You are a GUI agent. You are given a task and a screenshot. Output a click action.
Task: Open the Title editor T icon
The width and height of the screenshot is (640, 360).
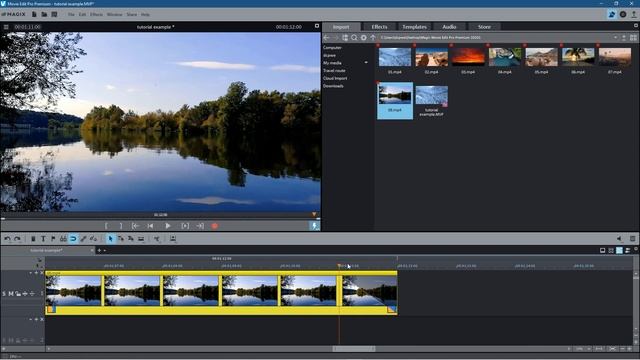tap(43, 239)
